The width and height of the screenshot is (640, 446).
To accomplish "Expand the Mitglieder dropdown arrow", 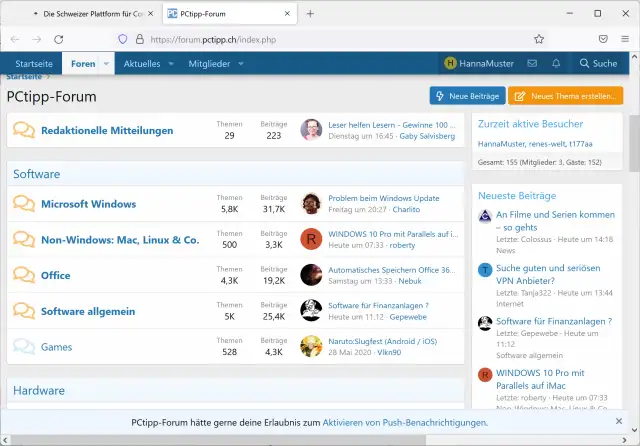I will click(240, 63).
